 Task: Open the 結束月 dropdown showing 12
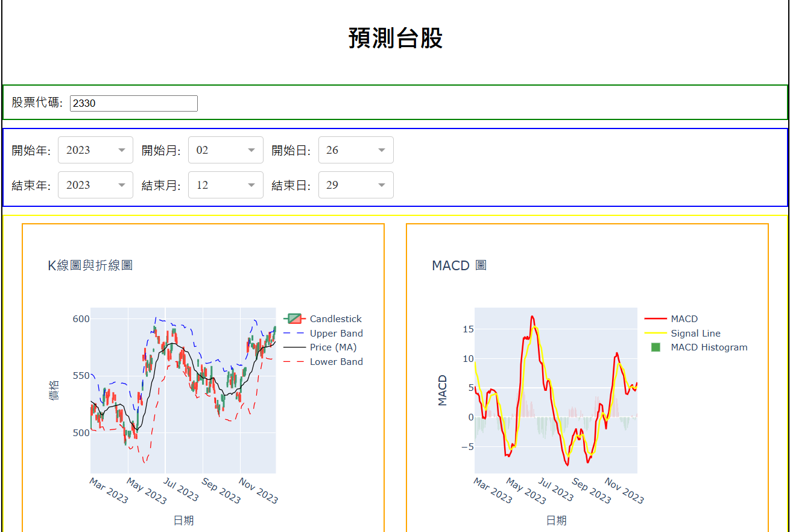[226, 185]
